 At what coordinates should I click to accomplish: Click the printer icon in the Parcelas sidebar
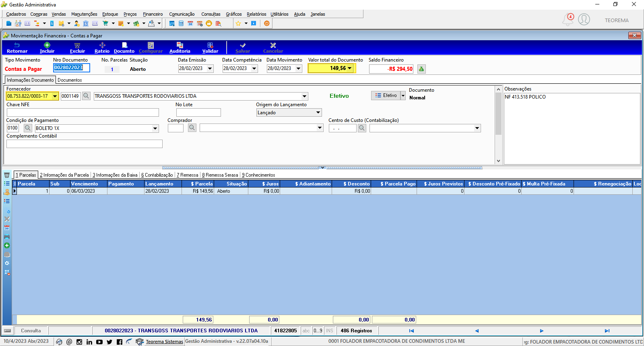[7, 237]
